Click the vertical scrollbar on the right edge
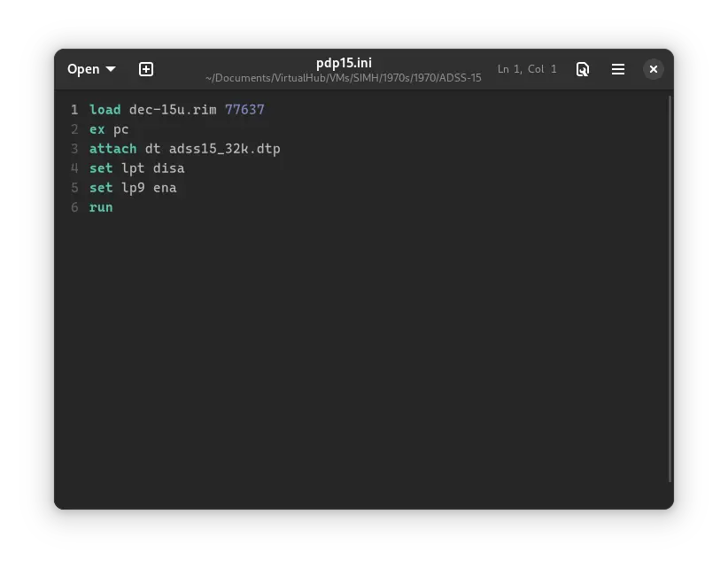The height and width of the screenshot is (569, 728). (670, 288)
